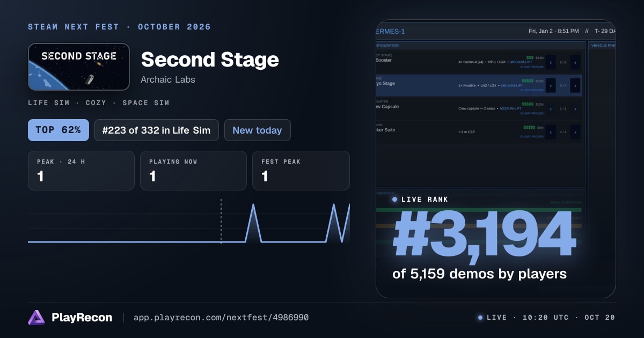Click previous arrow on the '< 5 m CEP' row
The width and height of the screenshot is (644, 338).
tap(551, 132)
